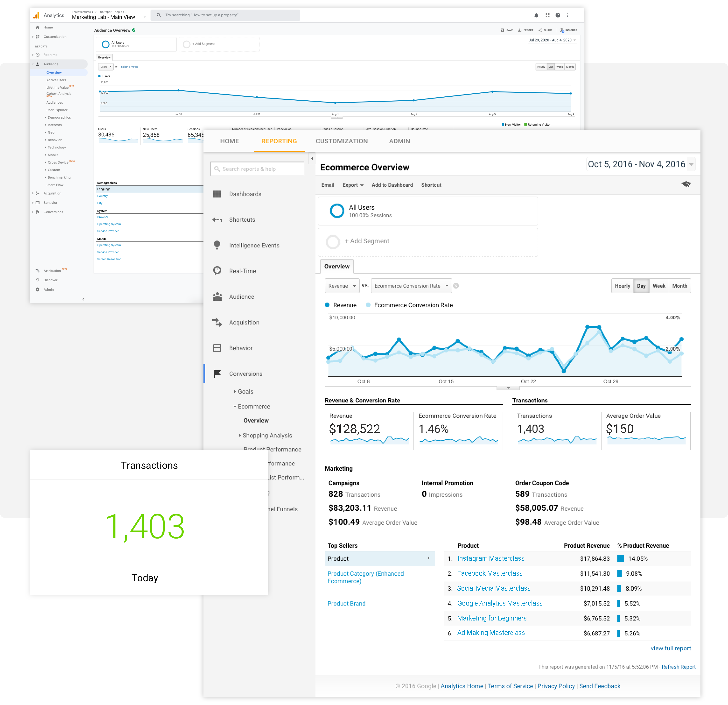Open the Real-Time report section
728x705 pixels.
[x=242, y=271]
